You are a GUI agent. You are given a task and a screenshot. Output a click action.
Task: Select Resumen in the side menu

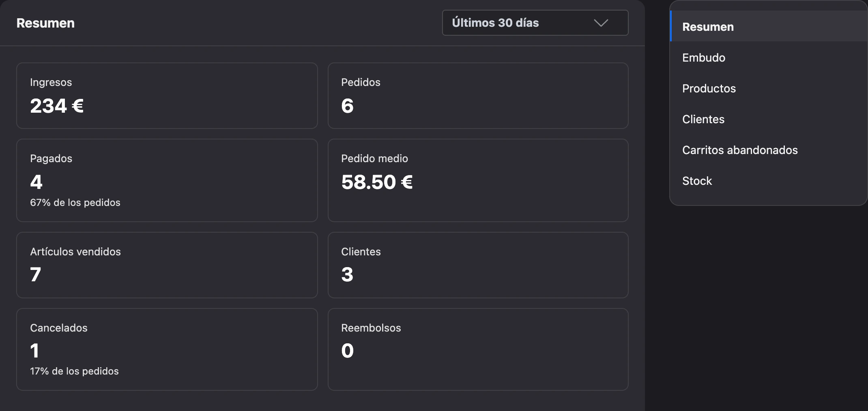(768, 27)
